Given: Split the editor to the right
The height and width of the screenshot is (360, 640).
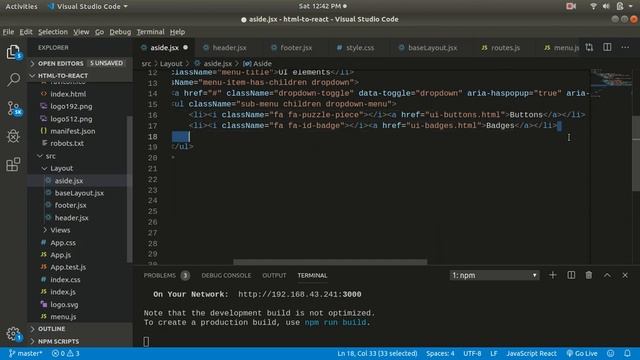Looking at the screenshot, I should [x=607, y=47].
